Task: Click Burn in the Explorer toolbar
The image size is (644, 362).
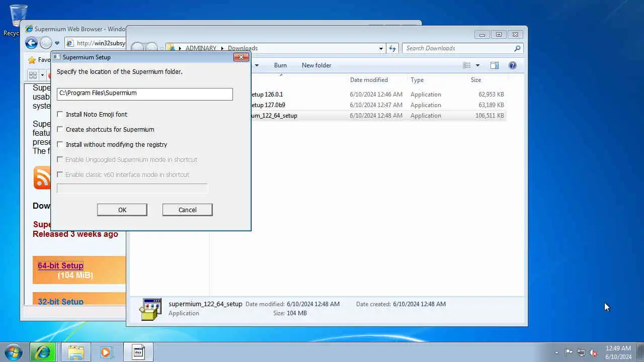Action: pyautogui.click(x=280, y=65)
